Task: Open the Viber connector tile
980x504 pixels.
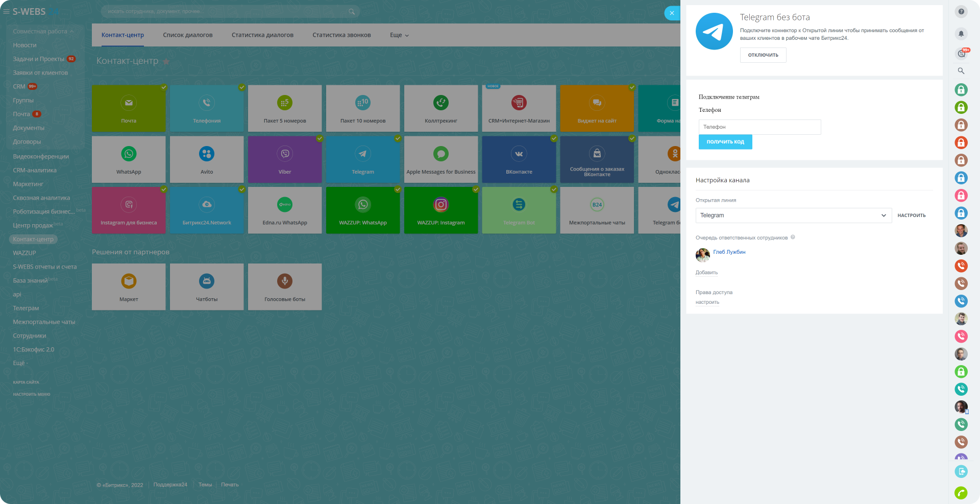Action: tap(285, 159)
